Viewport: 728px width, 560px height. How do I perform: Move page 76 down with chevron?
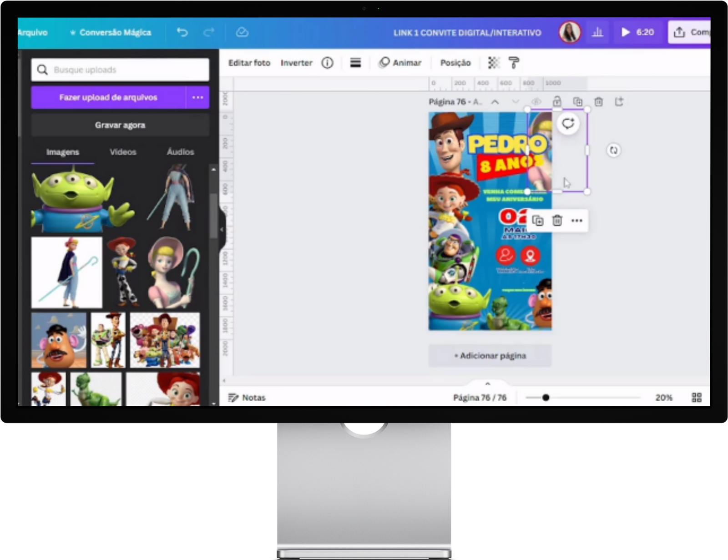[515, 101]
